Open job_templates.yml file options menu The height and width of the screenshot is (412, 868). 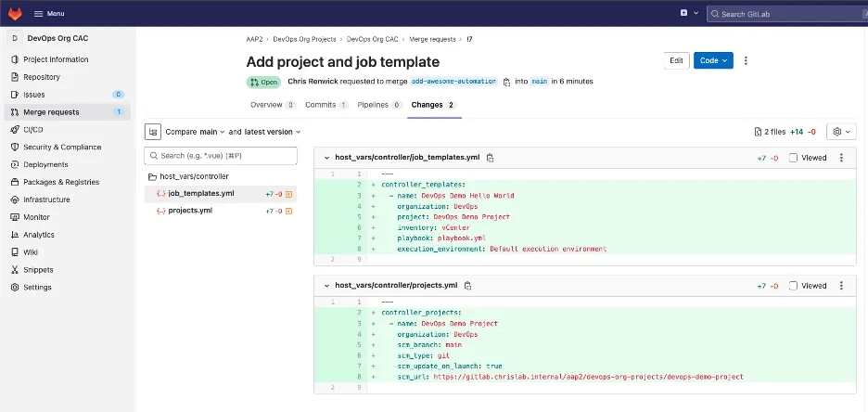(x=841, y=158)
